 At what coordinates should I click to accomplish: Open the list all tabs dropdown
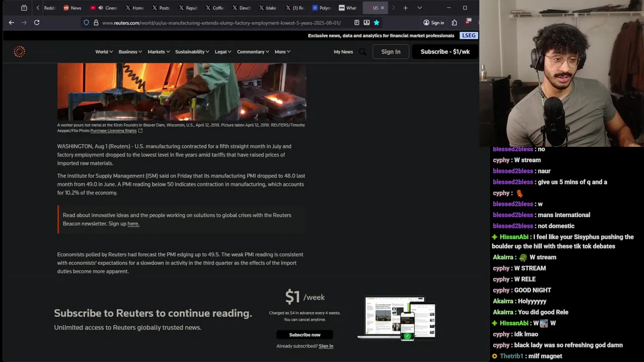pos(420,8)
